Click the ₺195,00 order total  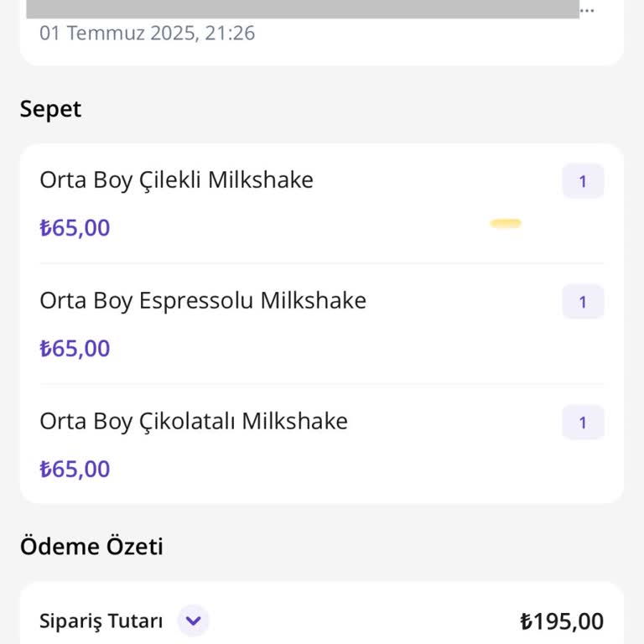coord(561,621)
